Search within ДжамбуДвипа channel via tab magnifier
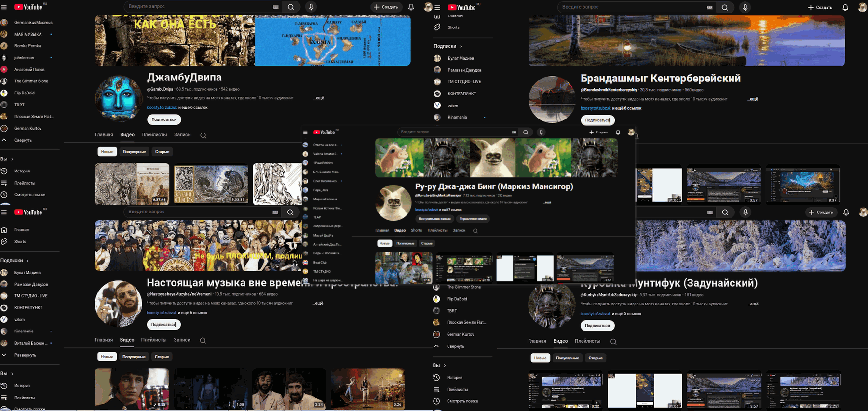The width and height of the screenshot is (868, 411). pyautogui.click(x=203, y=135)
